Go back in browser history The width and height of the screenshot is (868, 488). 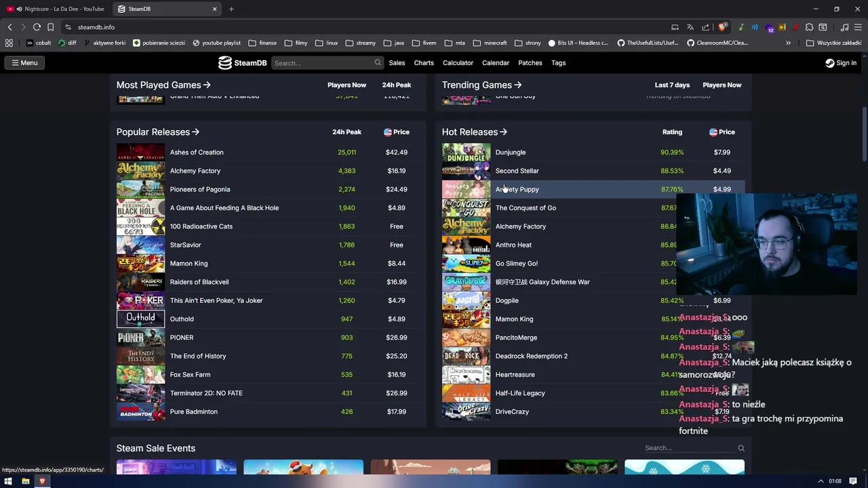pos(9,27)
